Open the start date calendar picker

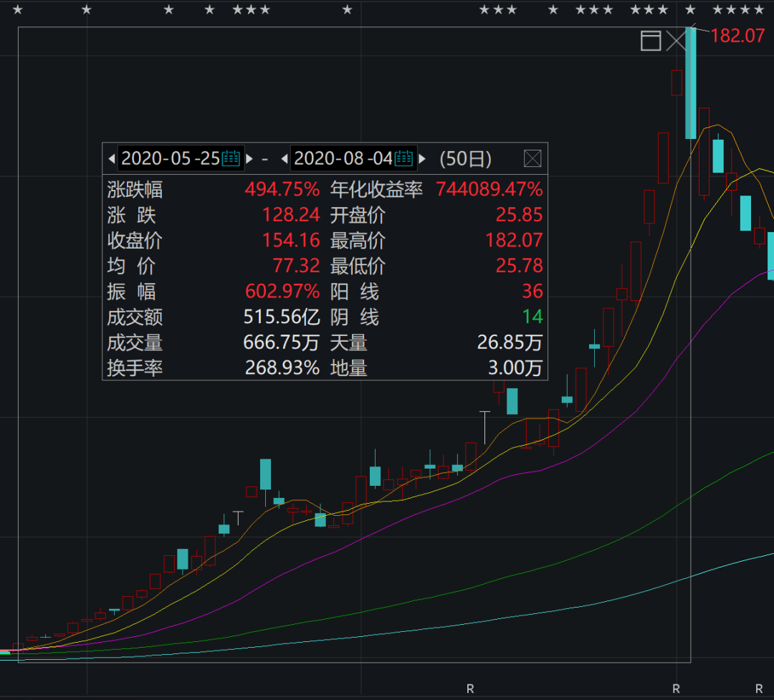(x=231, y=158)
